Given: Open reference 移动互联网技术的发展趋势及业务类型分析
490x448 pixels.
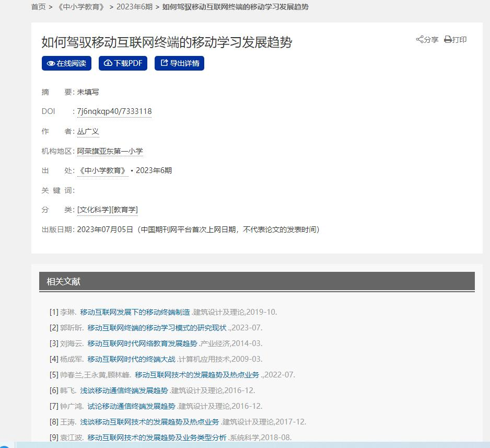Looking at the screenshot, I should tap(157, 438).
